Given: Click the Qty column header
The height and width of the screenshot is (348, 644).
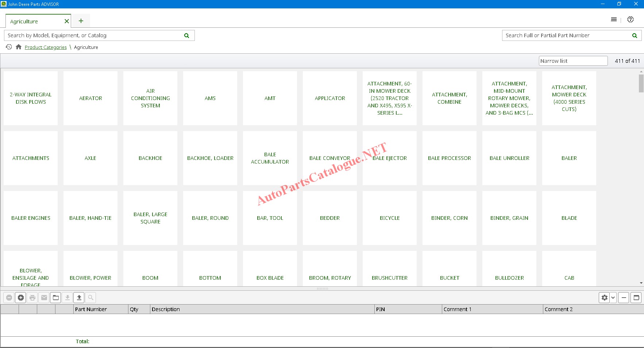Looking at the screenshot, I should 139,309.
